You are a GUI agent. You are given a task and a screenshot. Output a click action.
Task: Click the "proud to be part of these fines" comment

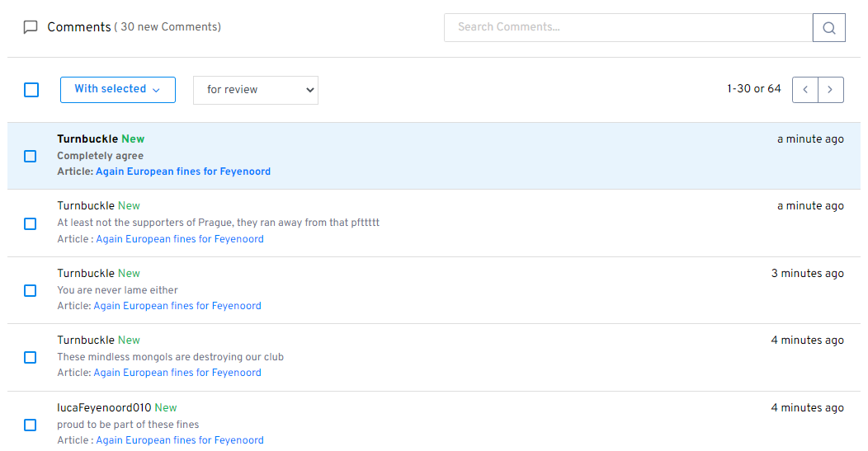(x=128, y=425)
